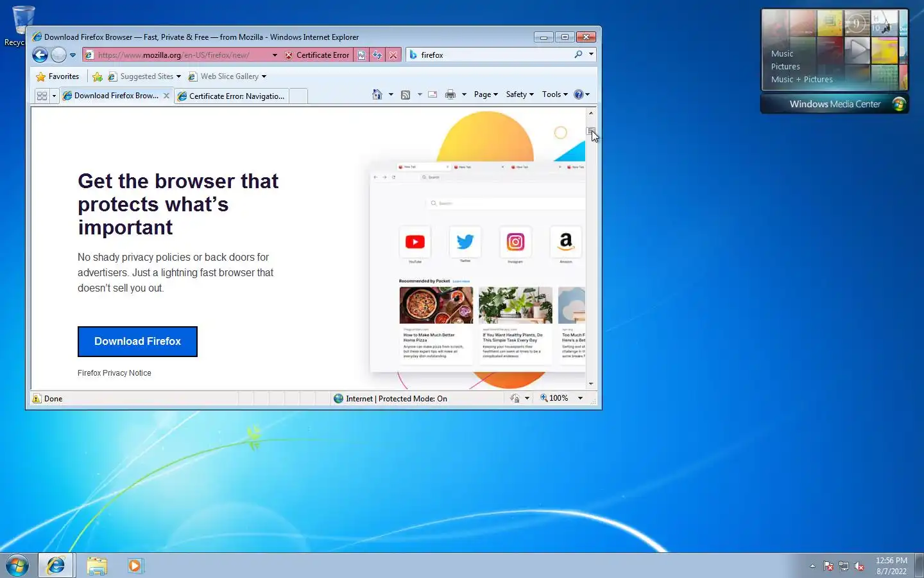924x578 pixels.
Task: Click Pictures in Media Center gadget
Action: click(785, 67)
